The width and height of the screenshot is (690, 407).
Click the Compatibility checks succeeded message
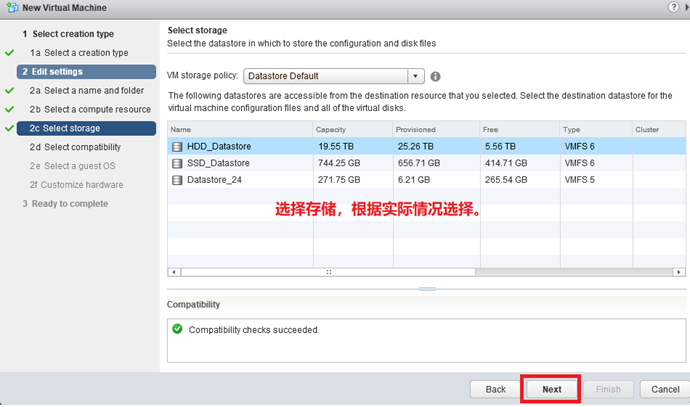(254, 330)
